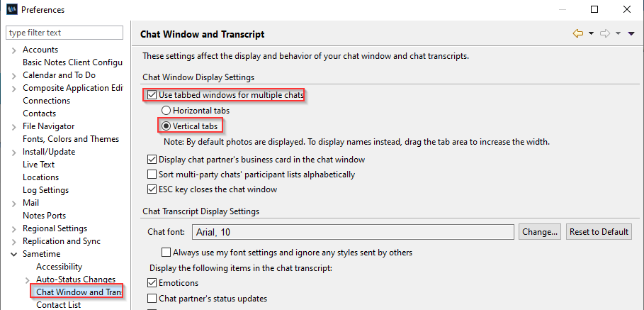Open the purple view menu triangle
This screenshot has width=644, height=310.
tap(632, 34)
